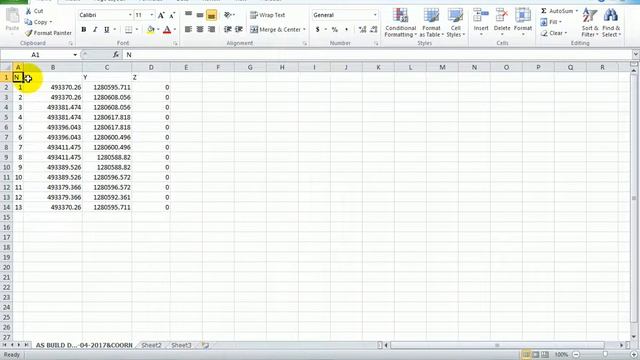The height and width of the screenshot is (360, 640).
Task: Switch to the Sheet3 tab
Action: [181, 345]
